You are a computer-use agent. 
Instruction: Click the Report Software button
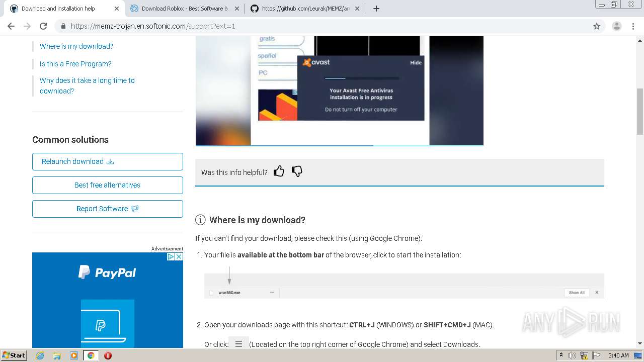(108, 209)
